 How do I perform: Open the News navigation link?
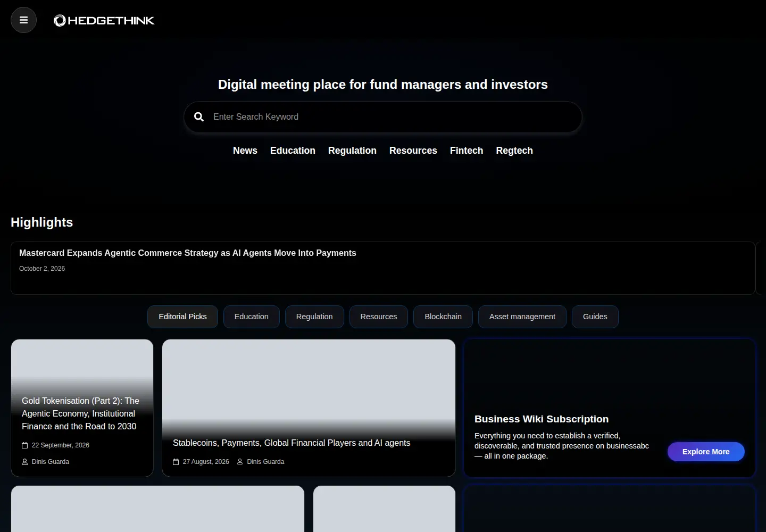coord(245,151)
